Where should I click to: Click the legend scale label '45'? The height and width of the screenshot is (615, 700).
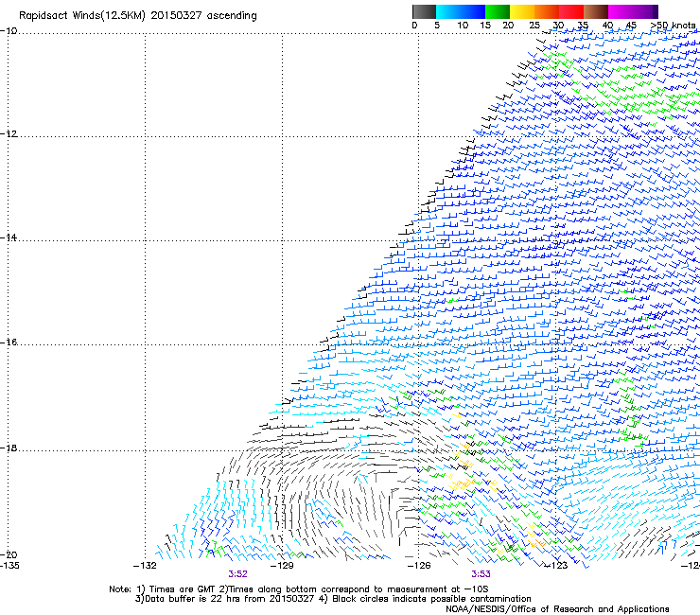tap(631, 25)
